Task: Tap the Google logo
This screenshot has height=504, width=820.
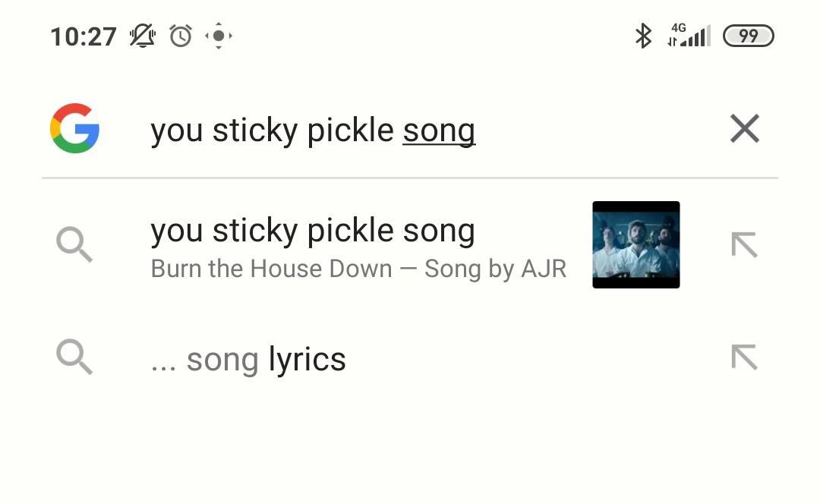Action: (74, 129)
